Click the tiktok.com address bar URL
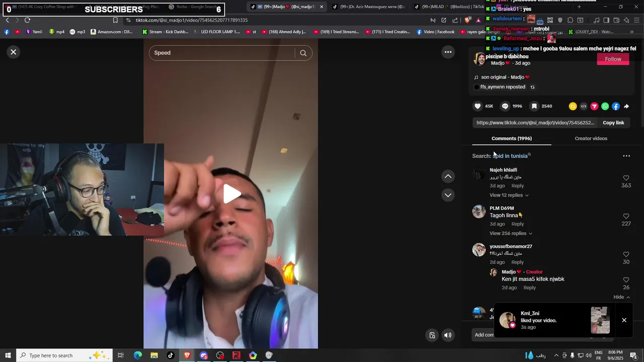The height and width of the screenshot is (362, 644). 191,20
